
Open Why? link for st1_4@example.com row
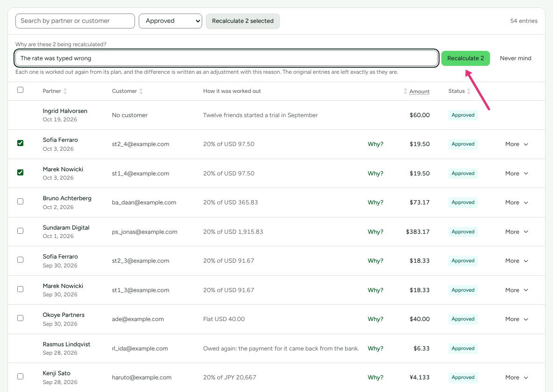pyautogui.click(x=375, y=174)
